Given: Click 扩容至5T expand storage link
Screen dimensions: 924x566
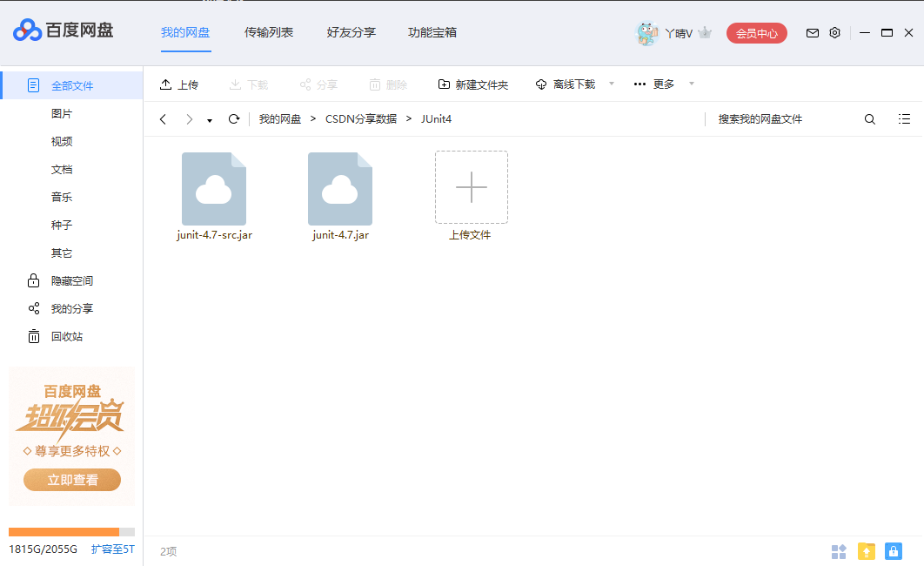Looking at the screenshot, I should tap(112, 549).
